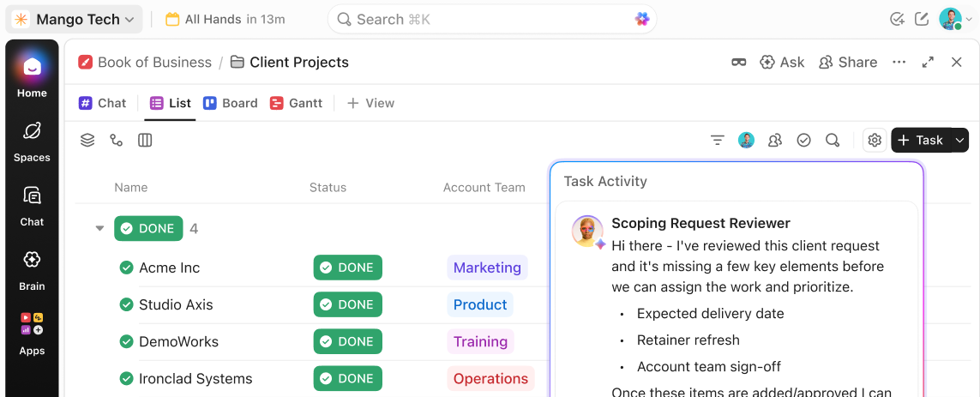Image resolution: width=980 pixels, height=397 pixels.
Task: Click the Me mode avatar in the list toolbar
Action: pyautogui.click(x=746, y=140)
